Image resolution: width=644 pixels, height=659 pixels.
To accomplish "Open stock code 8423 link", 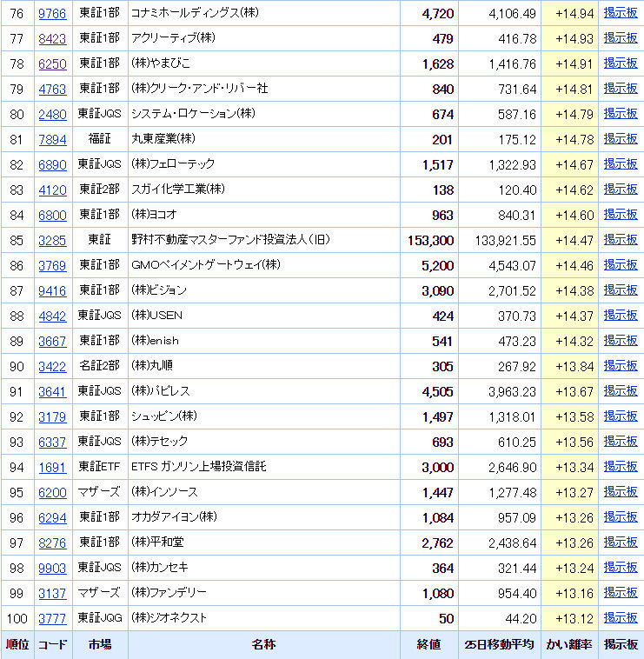I will tap(52, 38).
